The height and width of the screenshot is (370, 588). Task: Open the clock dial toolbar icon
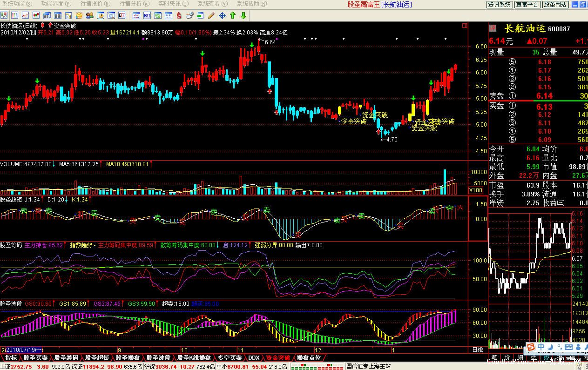(101, 15)
